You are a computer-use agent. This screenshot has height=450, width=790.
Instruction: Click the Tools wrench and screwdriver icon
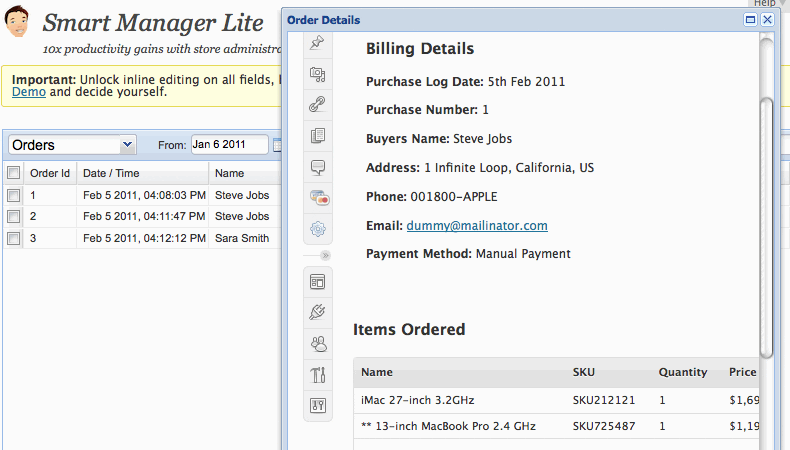click(318, 374)
